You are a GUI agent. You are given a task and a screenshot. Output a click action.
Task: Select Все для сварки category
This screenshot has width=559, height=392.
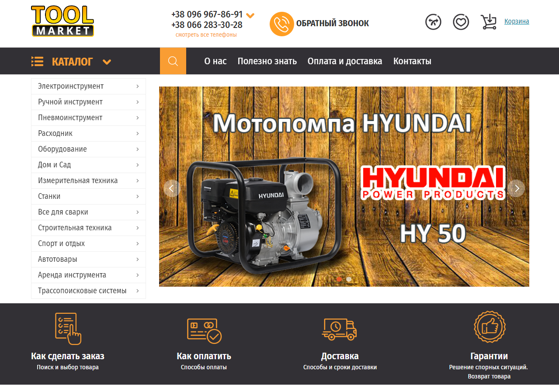[88, 212]
